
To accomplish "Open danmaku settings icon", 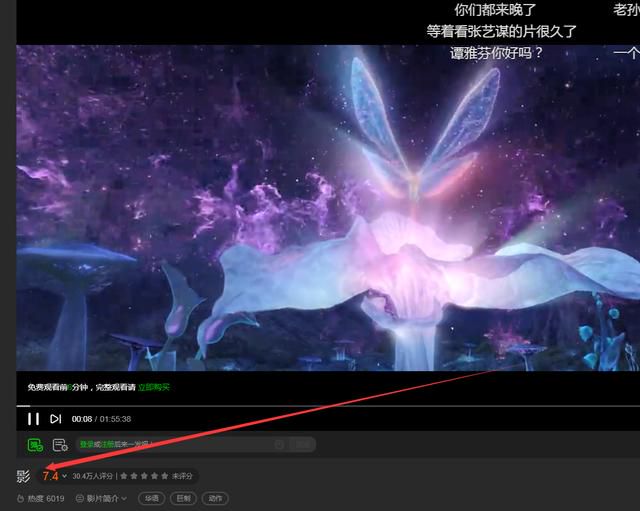I will [60, 444].
